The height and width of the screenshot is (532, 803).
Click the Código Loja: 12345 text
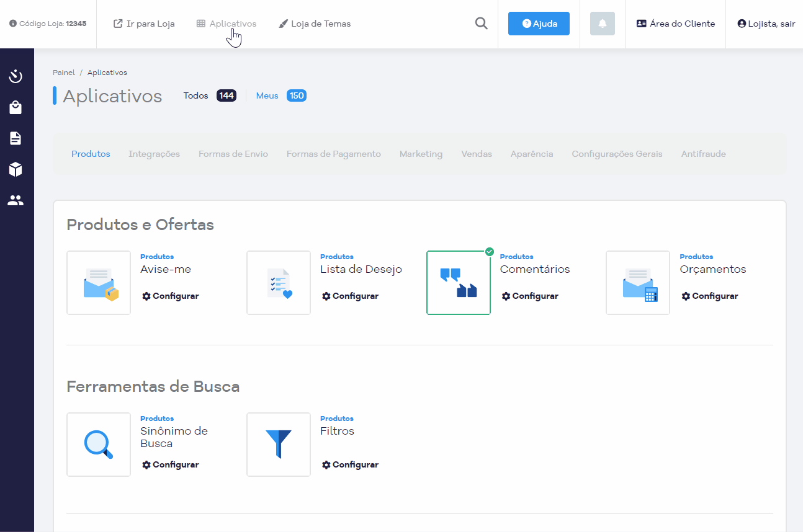(53, 24)
